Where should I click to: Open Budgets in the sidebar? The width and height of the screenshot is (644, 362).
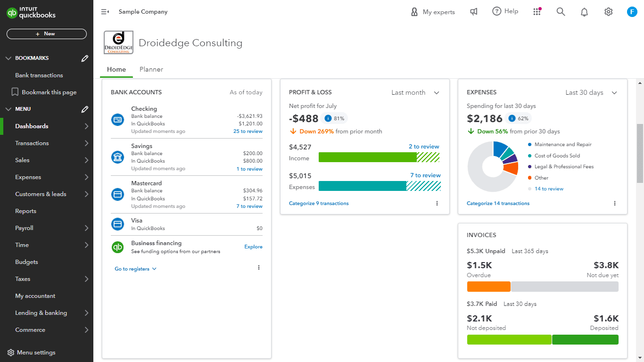tap(26, 262)
